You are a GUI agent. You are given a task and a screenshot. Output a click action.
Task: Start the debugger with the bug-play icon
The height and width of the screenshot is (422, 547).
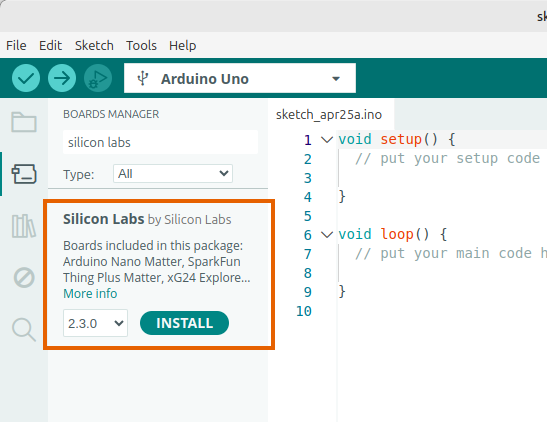pos(98,78)
